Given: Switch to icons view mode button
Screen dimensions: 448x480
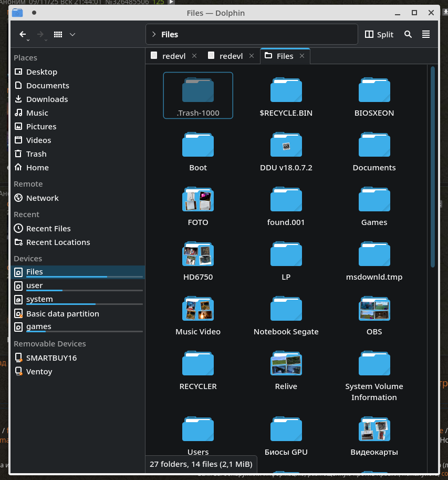Looking at the screenshot, I should tap(58, 34).
